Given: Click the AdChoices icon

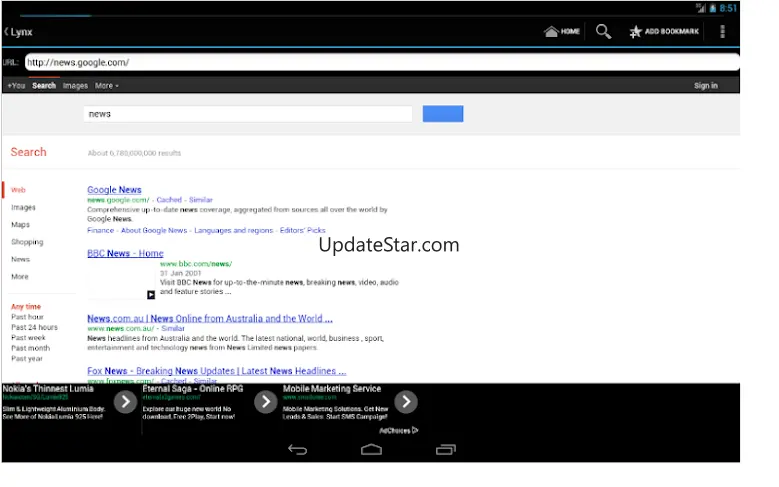Looking at the screenshot, I should [x=415, y=430].
